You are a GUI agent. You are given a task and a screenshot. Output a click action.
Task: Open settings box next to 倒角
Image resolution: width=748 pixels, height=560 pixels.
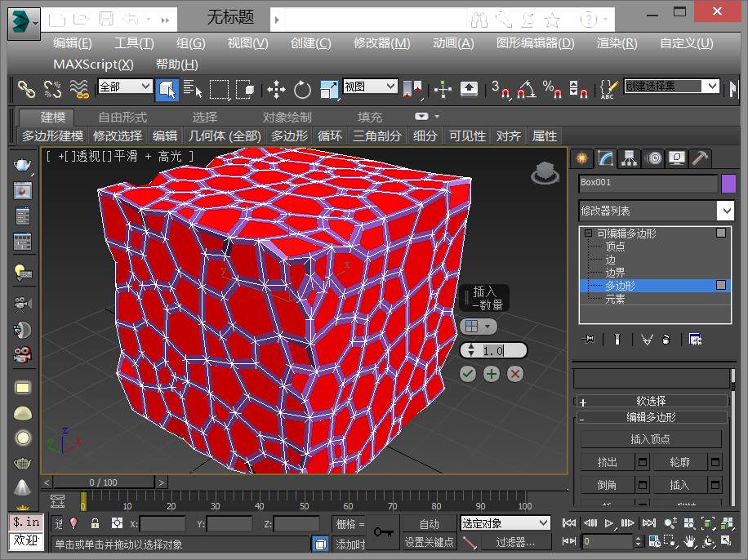click(643, 485)
